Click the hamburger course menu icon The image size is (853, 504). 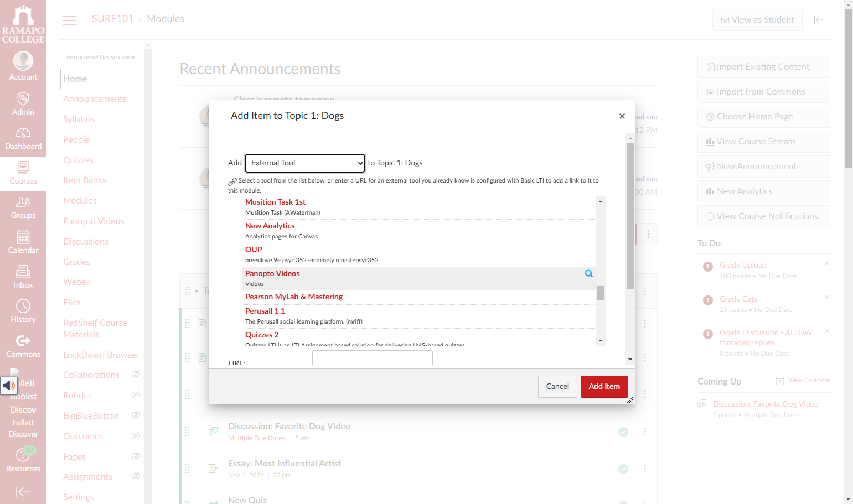(x=70, y=20)
